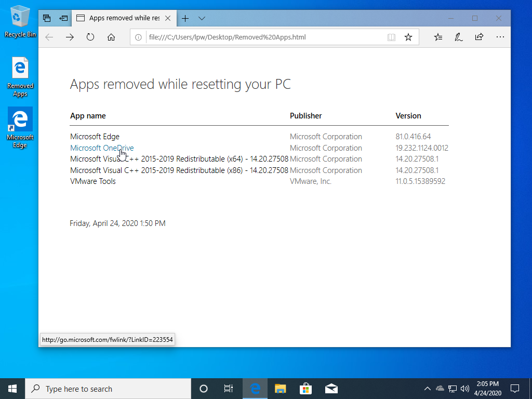This screenshot has width=532, height=399.
Task: Refresh the Removed Apps page
Action: 90,37
